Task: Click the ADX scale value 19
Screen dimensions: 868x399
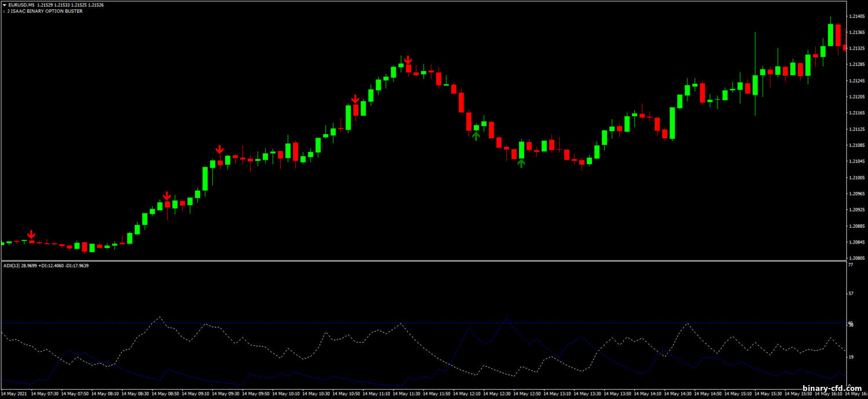Action: tap(851, 357)
